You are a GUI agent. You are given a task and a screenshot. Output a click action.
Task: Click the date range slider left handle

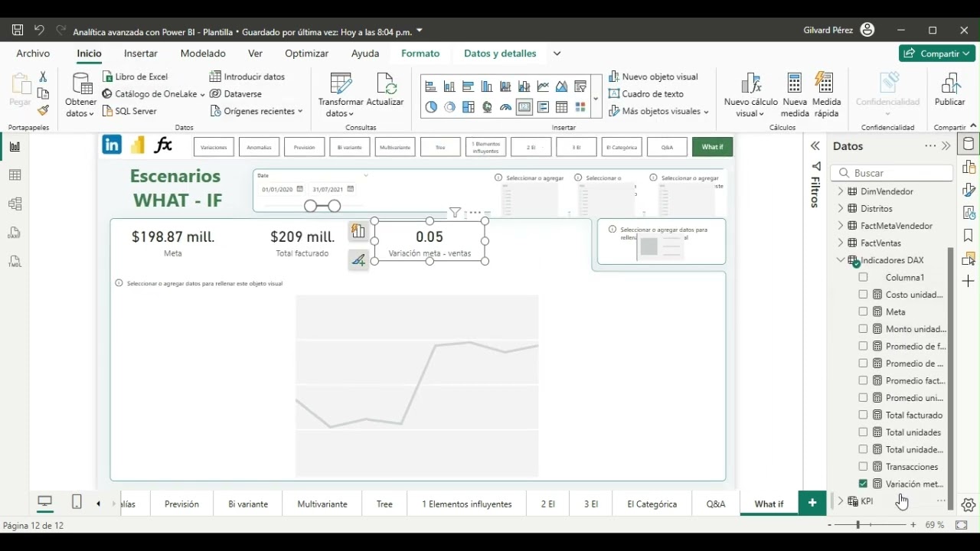(310, 206)
